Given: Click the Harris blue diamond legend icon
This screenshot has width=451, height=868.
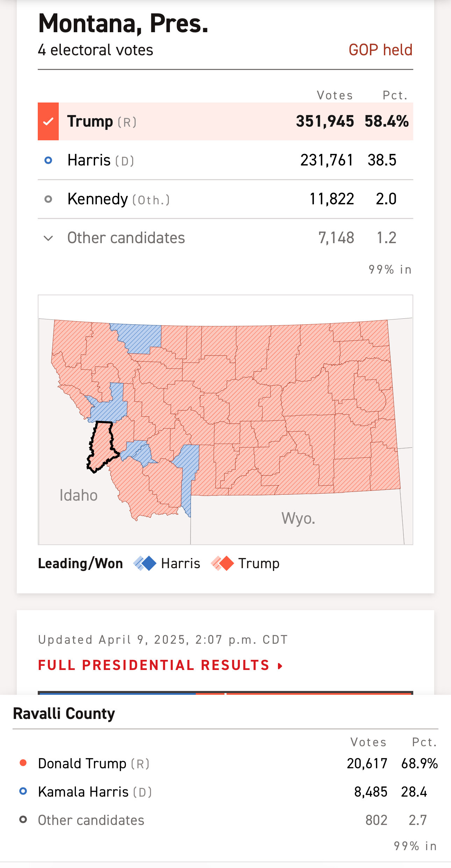Looking at the screenshot, I should tap(145, 563).
